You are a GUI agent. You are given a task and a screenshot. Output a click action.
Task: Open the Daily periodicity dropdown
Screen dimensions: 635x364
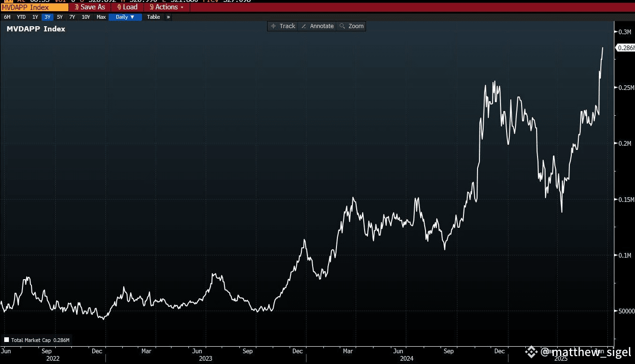(125, 17)
